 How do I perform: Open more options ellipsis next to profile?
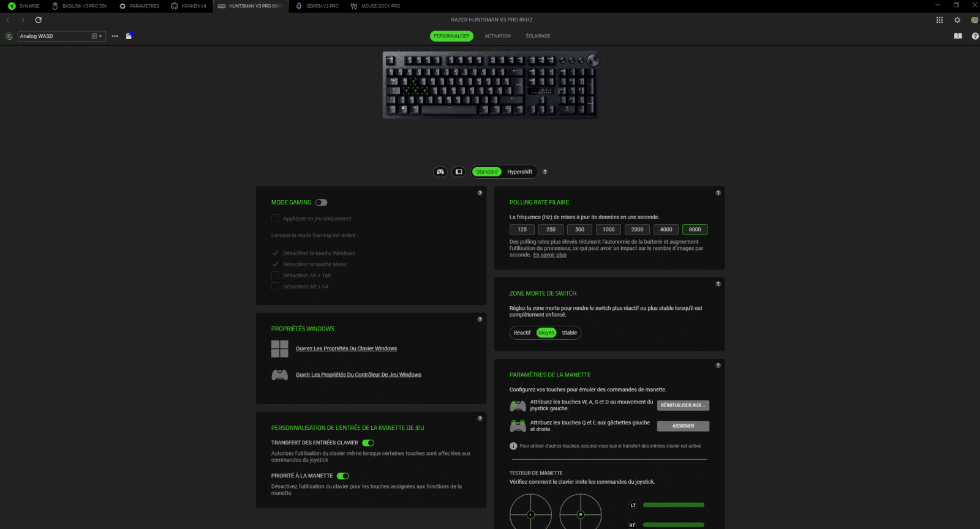pos(115,36)
